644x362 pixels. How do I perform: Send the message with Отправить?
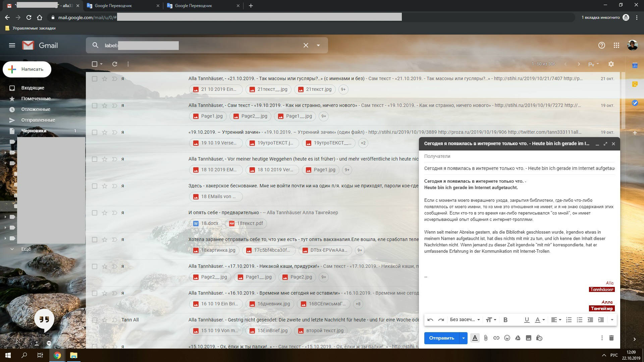[x=442, y=338]
